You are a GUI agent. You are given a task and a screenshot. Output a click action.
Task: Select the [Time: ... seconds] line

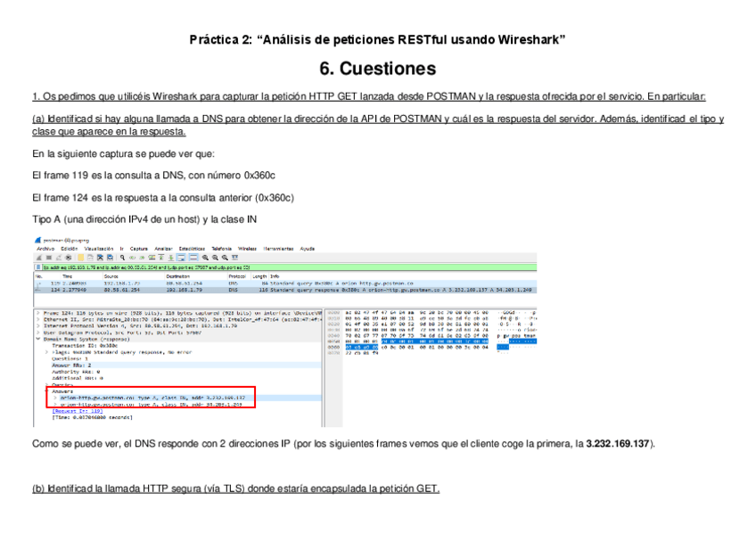pos(92,417)
